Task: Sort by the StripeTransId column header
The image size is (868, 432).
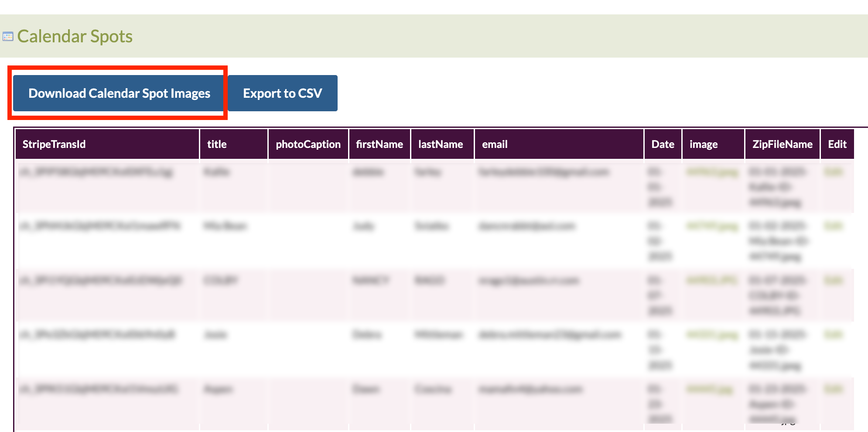Action: pyautogui.click(x=54, y=144)
